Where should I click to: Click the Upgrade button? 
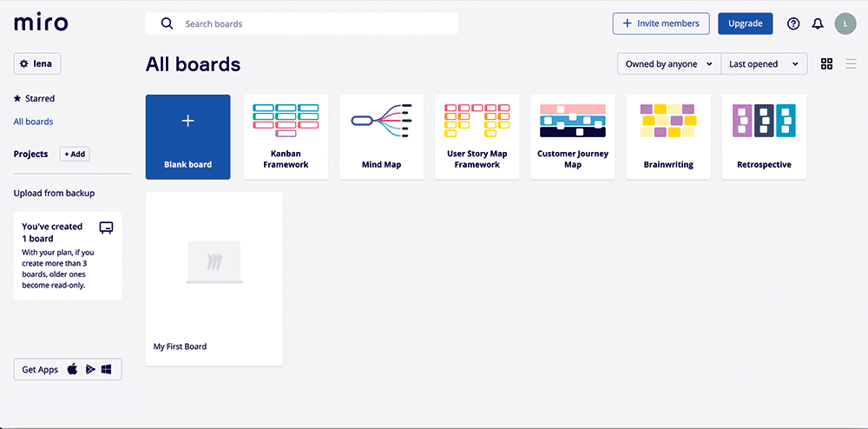[x=745, y=23]
